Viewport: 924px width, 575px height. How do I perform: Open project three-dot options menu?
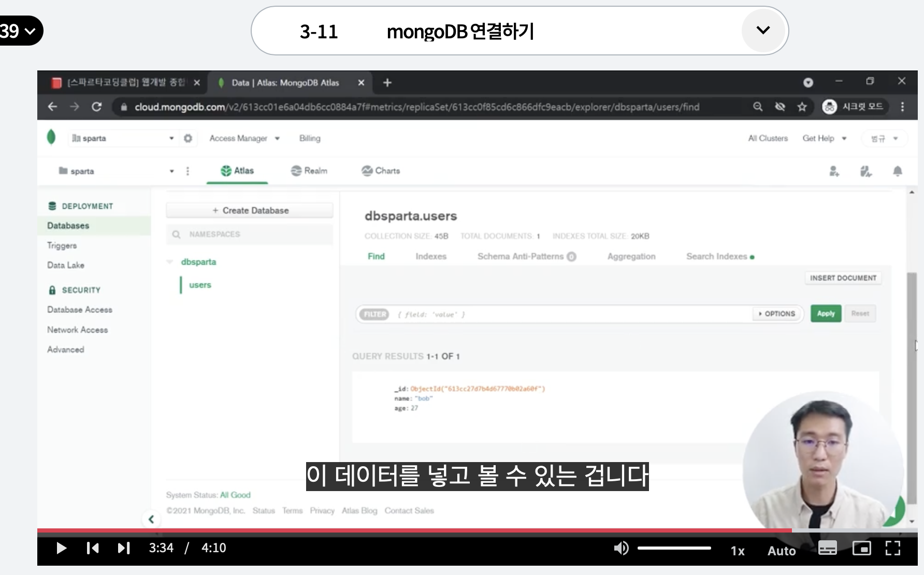187,171
